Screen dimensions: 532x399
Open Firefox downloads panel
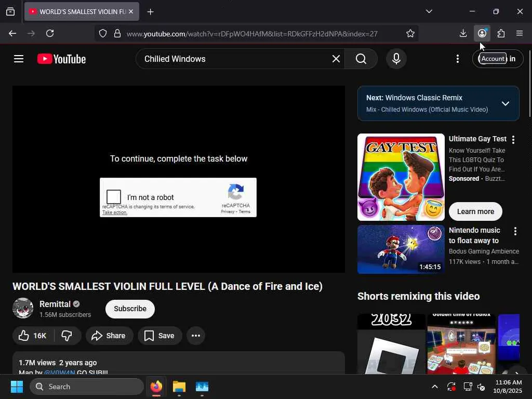click(x=463, y=33)
